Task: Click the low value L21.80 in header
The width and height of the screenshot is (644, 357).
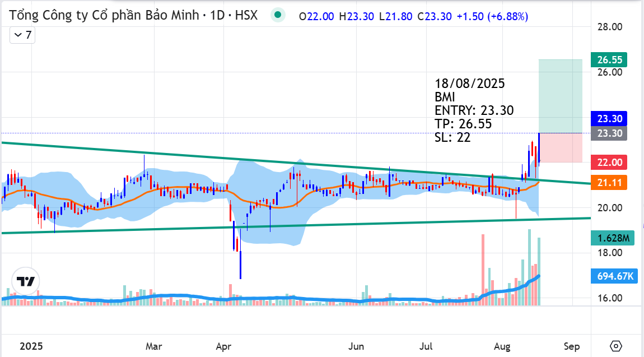Action: (395, 16)
